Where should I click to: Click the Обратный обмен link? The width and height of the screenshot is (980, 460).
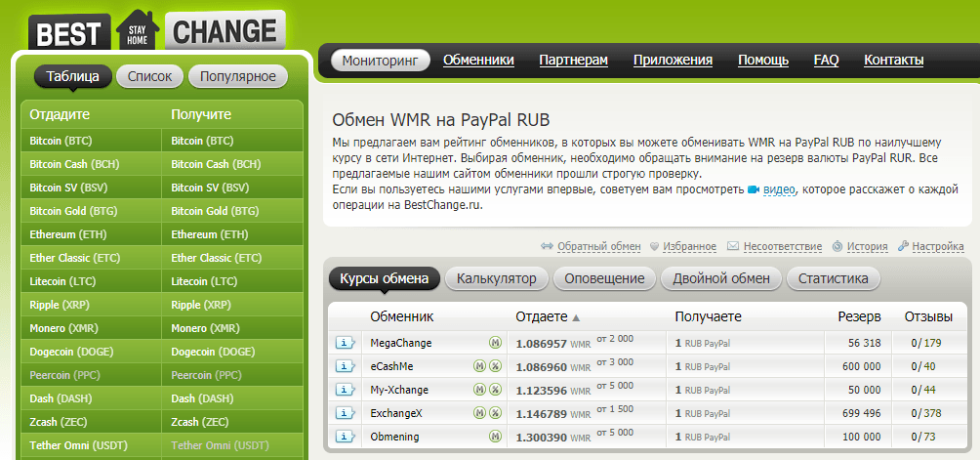click(x=598, y=247)
